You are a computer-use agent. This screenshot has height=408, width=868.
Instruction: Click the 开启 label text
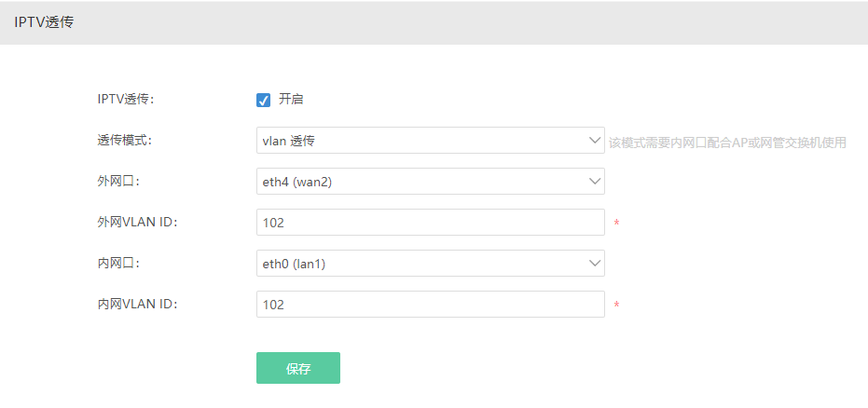point(291,100)
